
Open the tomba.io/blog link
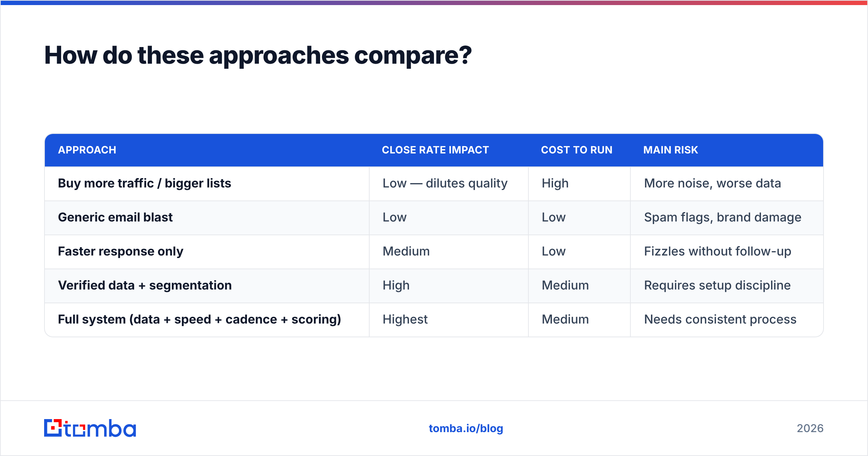[x=466, y=428]
